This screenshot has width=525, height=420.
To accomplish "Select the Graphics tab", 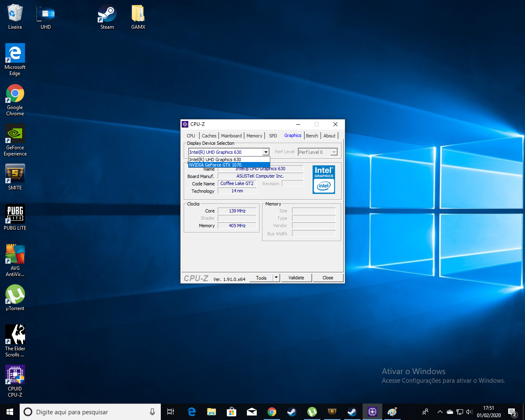I will 293,135.
